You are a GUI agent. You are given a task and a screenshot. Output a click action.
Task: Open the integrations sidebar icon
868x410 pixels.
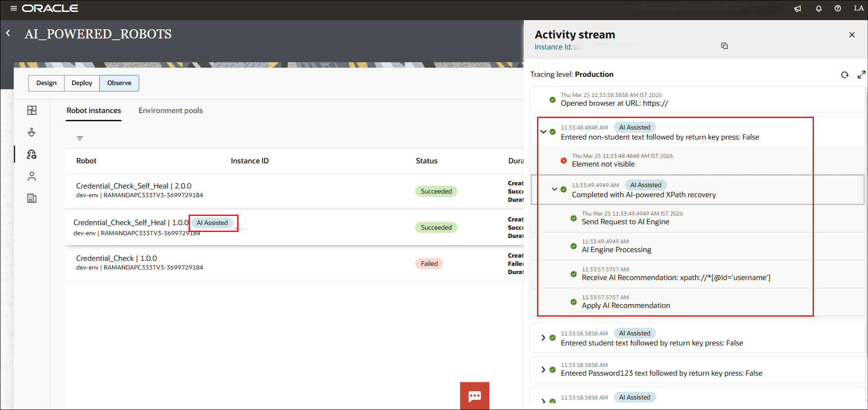coord(32,110)
